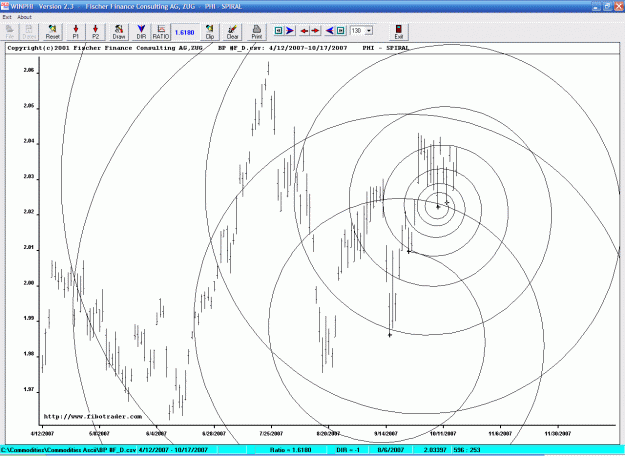Click the teal jump-left square button

tap(279, 31)
